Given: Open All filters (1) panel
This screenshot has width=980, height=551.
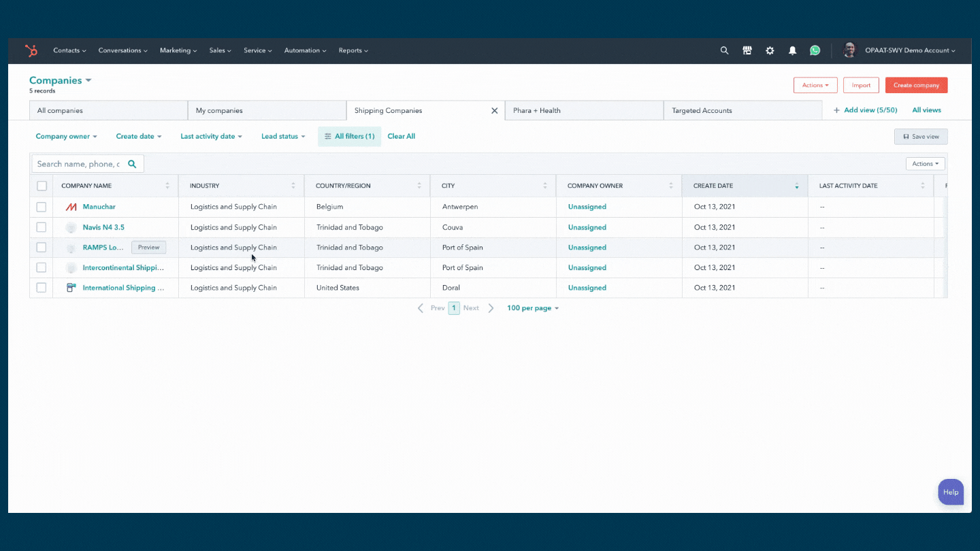Looking at the screenshot, I should 349,136.
